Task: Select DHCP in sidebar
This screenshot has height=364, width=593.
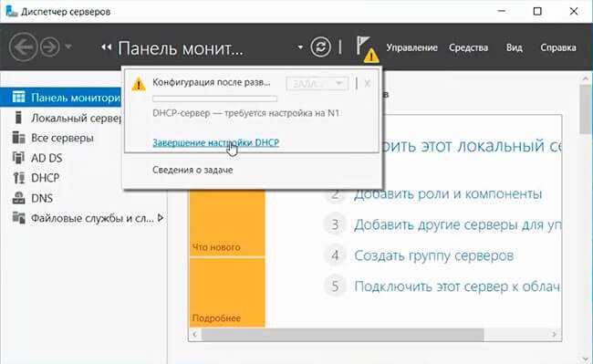Action: click(45, 178)
